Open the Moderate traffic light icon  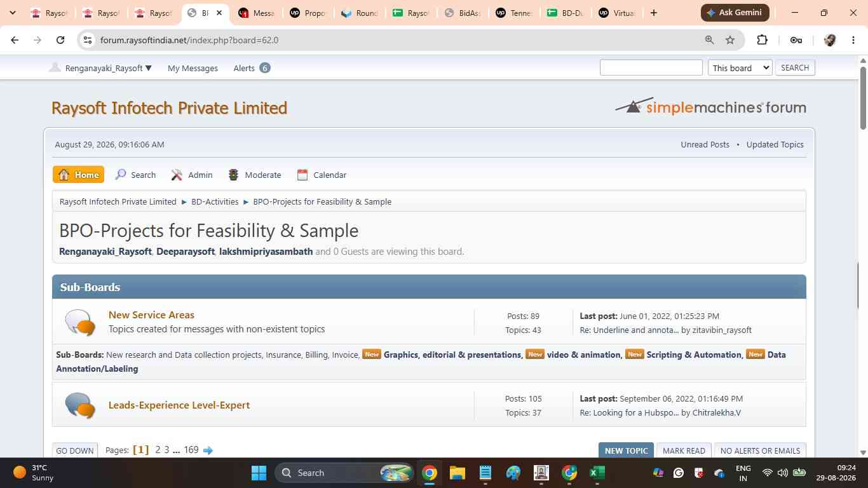tap(233, 175)
